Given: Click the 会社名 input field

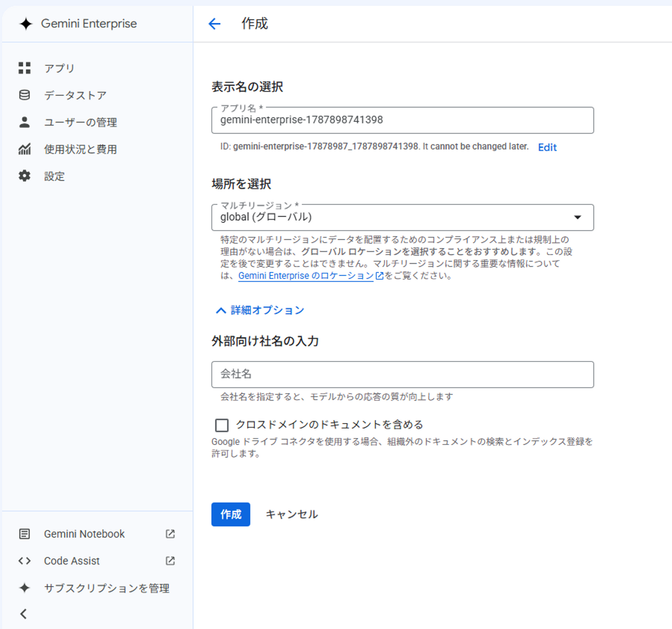Looking at the screenshot, I should click(x=403, y=374).
